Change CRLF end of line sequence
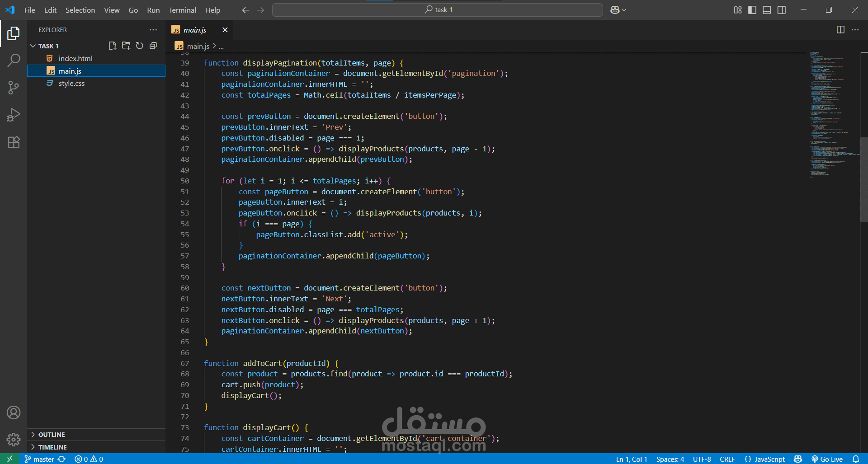Viewport: 868px width, 464px height. coord(727,459)
